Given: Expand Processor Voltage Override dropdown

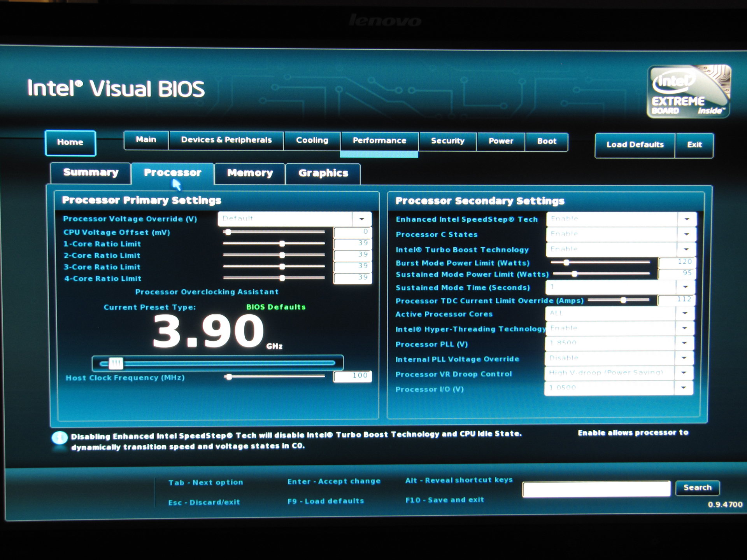Looking at the screenshot, I should click(295, 219).
